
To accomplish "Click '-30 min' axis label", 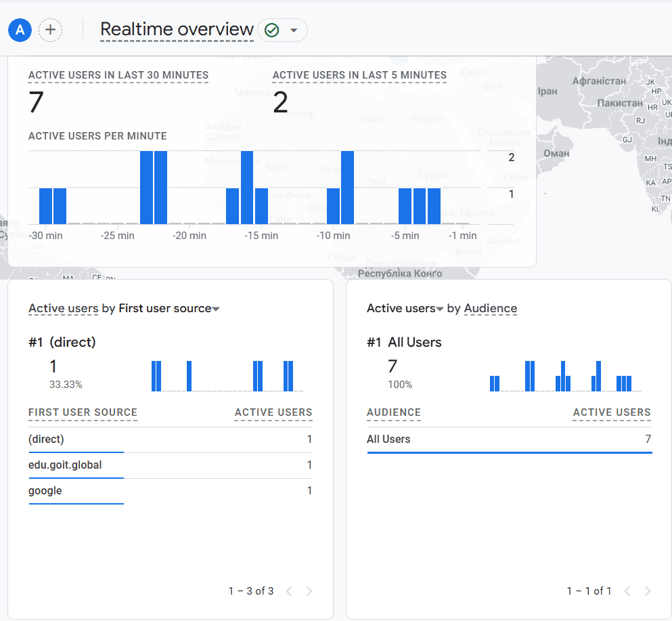I will 46,236.
